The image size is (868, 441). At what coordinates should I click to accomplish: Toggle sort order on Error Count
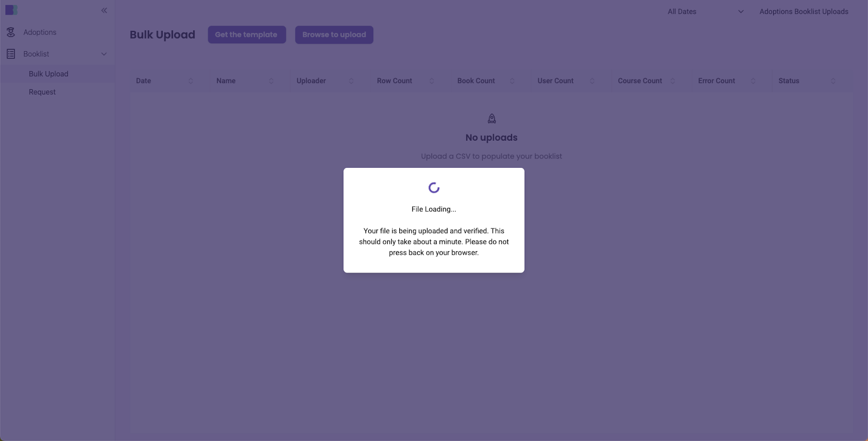coord(752,81)
